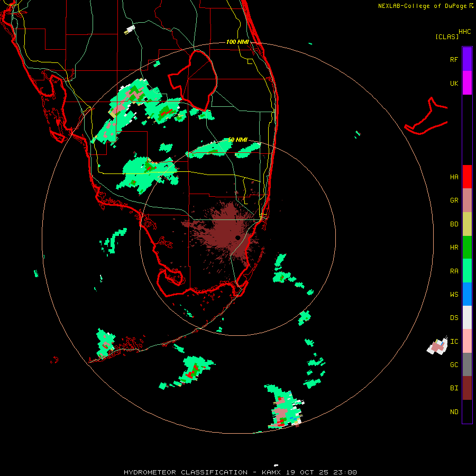Click the 'BI' legend label
This screenshot has height=476, width=476.
tap(454, 388)
